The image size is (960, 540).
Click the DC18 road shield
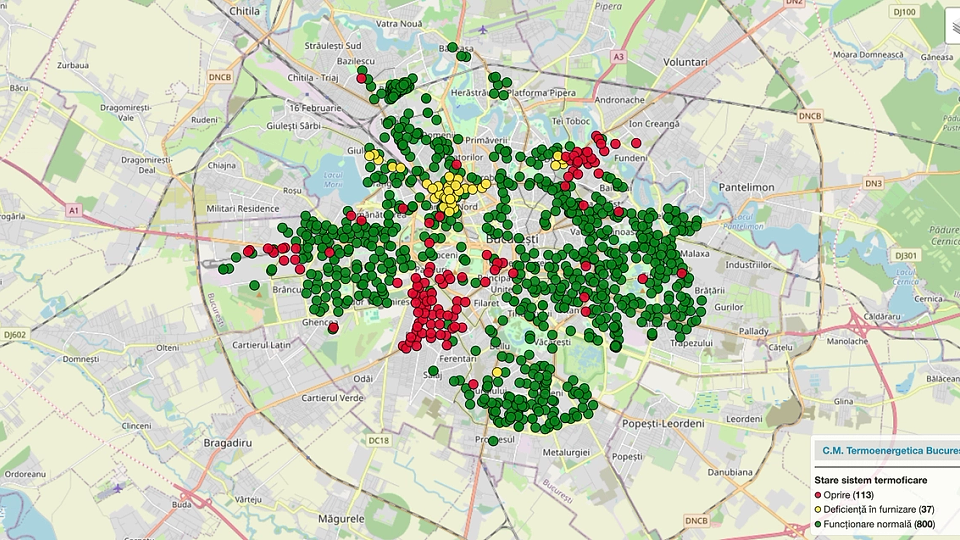378,440
